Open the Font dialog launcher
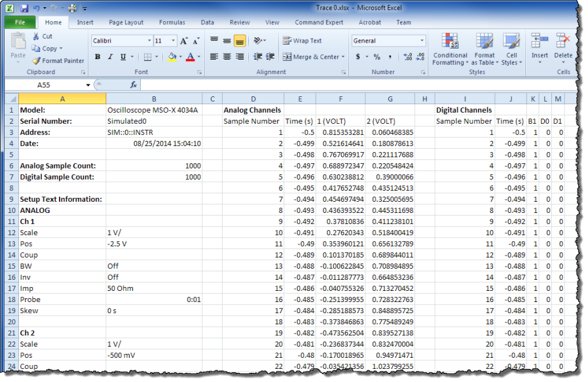The width and height of the screenshot is (588, 382). [x=200, y=72]
